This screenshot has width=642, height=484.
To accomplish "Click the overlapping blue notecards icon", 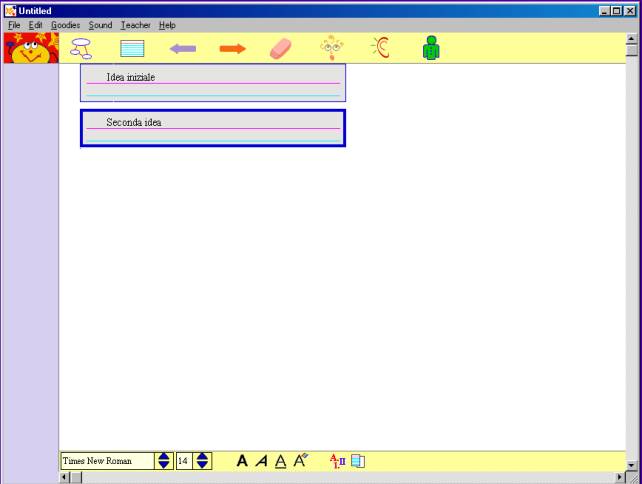I will 358,461.
